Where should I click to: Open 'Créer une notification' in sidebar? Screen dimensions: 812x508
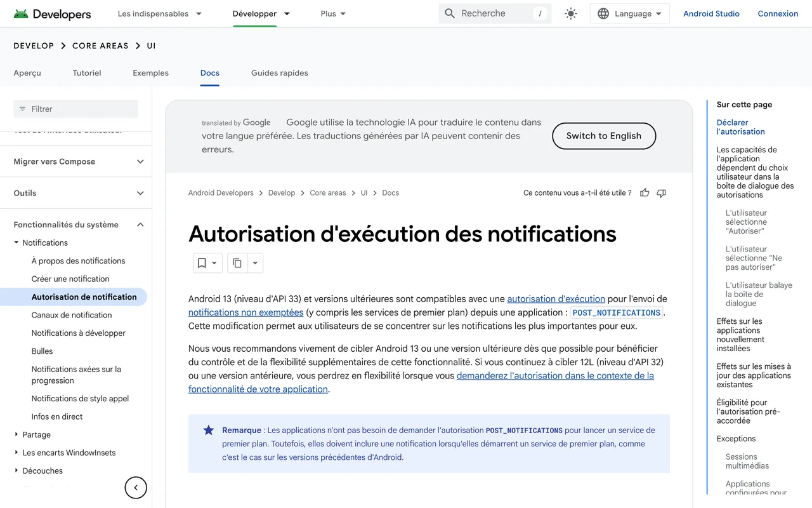pos(70,279)
